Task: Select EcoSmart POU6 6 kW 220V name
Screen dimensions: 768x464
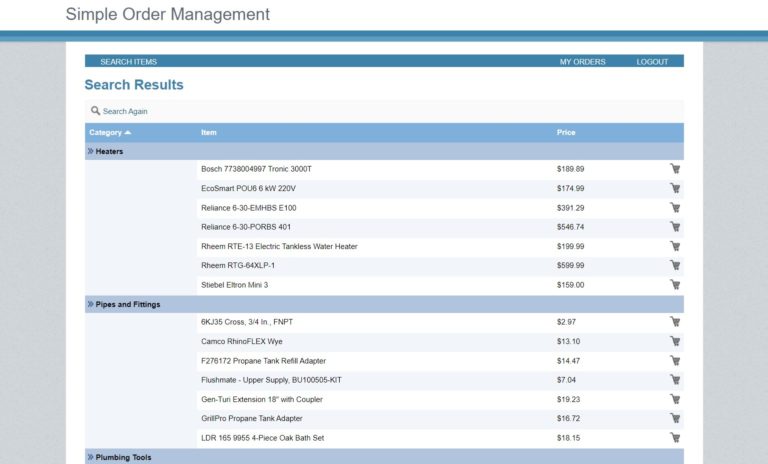Action: (248, 188)
